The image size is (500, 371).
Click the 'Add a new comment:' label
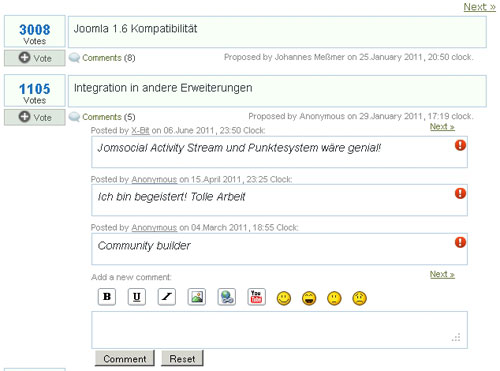click(x=131, y=277)
